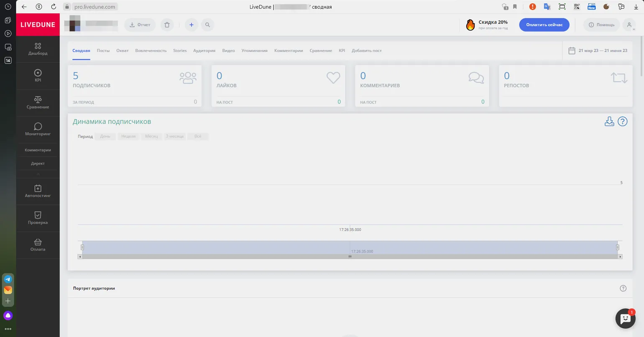
Task: Open the magnifier search icon in the toolbar
Action: [207, 25]
